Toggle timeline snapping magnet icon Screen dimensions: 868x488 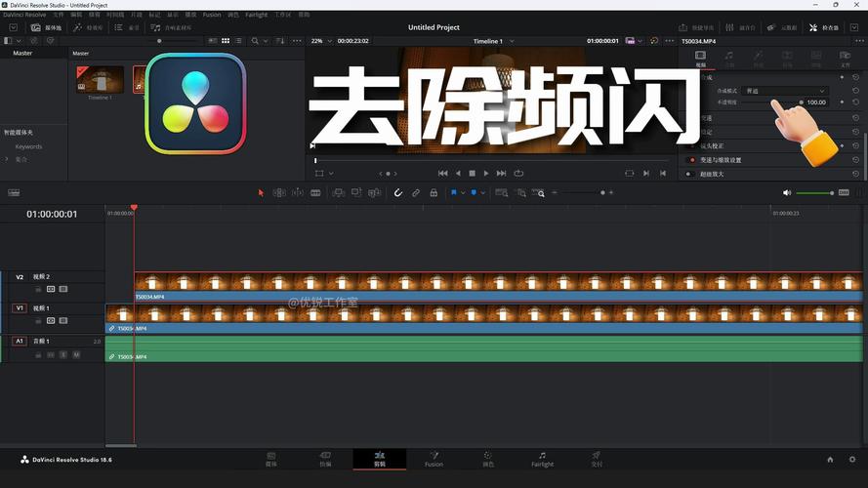(x=397, y=192)
